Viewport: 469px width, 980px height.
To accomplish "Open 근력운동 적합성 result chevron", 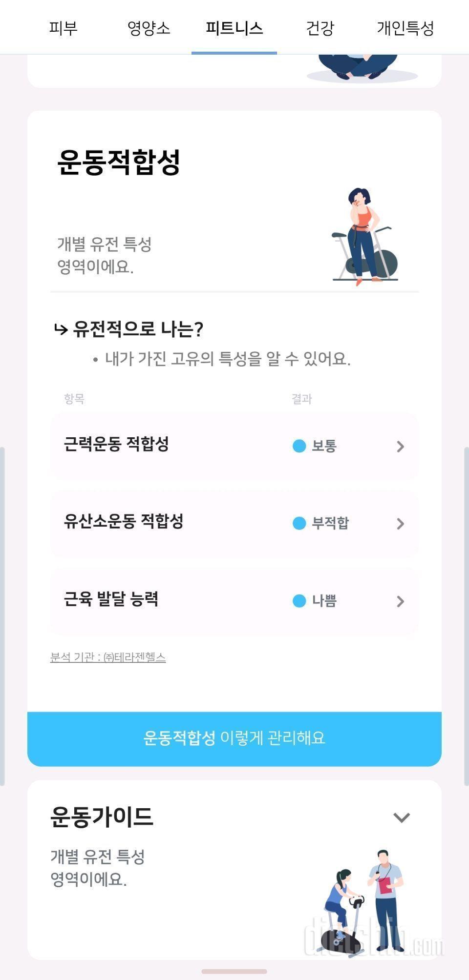I will click(x=400, y=446).
